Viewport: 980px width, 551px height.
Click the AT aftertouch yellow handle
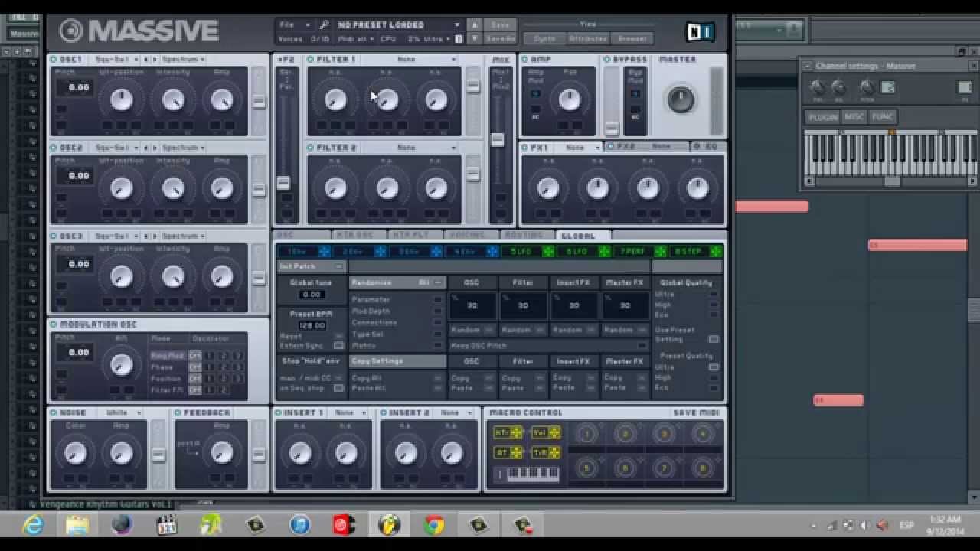click(x=517, y=452)
